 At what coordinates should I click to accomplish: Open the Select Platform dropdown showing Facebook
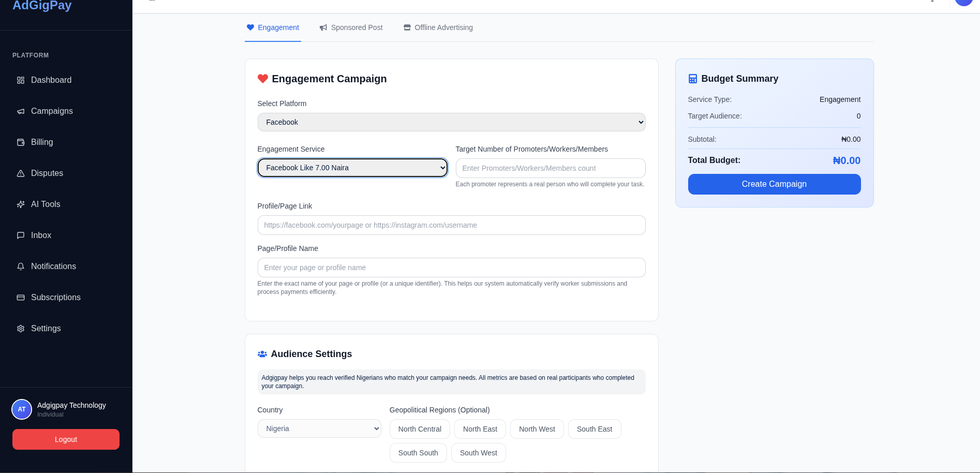pyautogui.click(x=451, y=122)
